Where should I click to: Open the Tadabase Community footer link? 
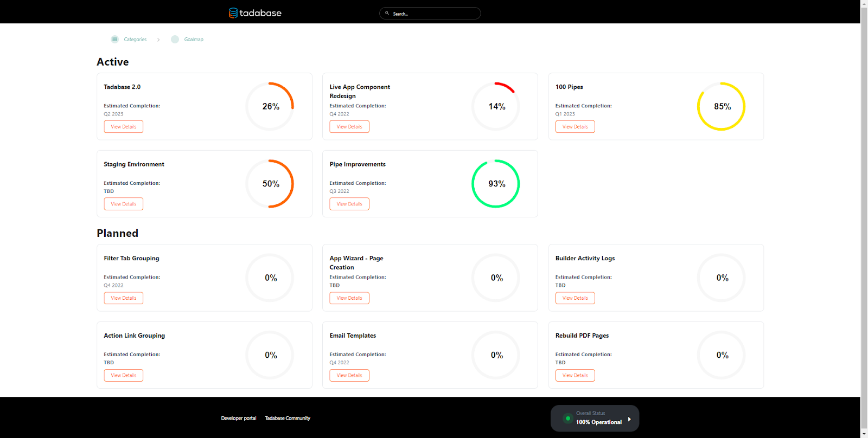(x=288, y=418)
